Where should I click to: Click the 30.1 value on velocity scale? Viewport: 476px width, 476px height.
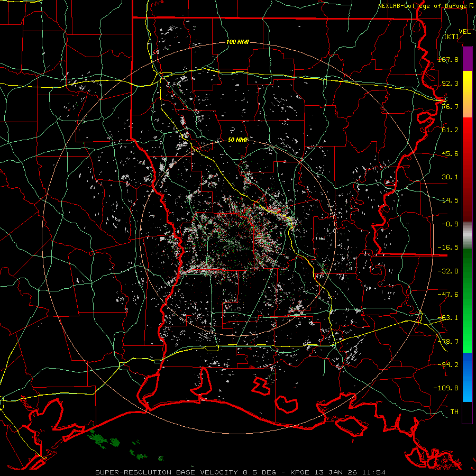pyautogui.click(x=450, y=177)
